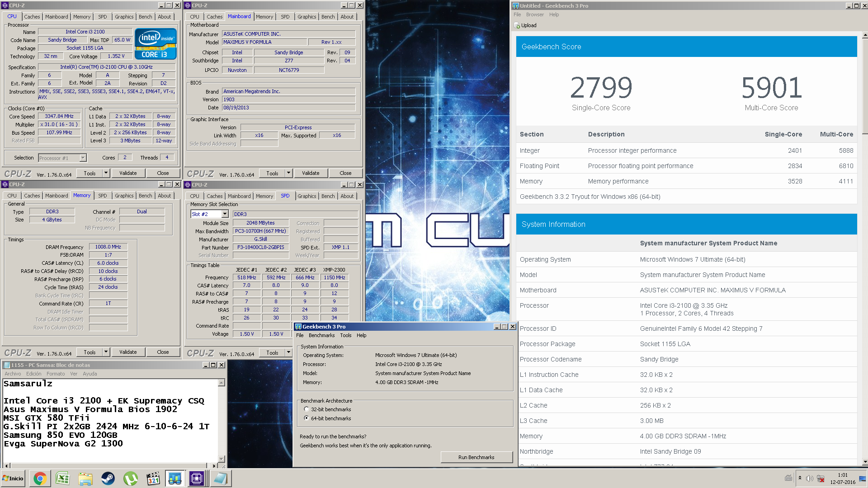
Task: Expand Tools arrow in the Memory window
Action: (106, 352)
